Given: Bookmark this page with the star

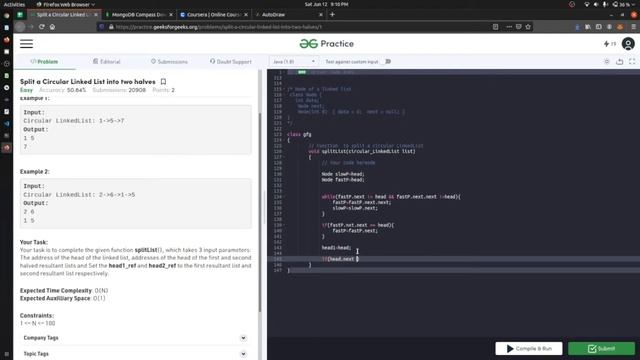Looking at the screenshot, I should [528, 27].
